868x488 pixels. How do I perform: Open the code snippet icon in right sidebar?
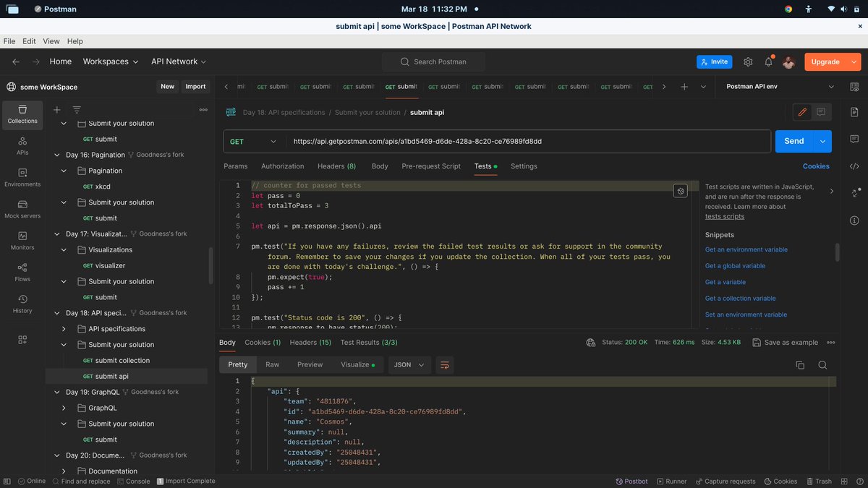[x=854, y=166]
